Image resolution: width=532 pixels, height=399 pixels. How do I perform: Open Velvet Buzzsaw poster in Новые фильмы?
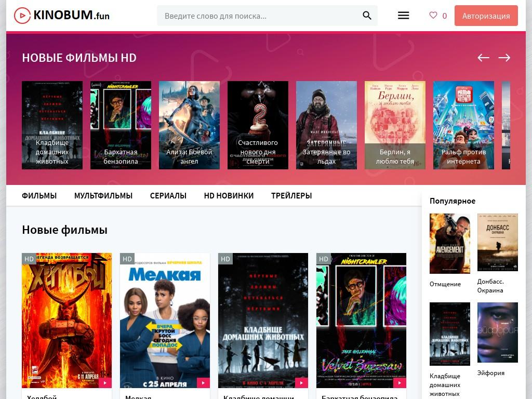362,320
